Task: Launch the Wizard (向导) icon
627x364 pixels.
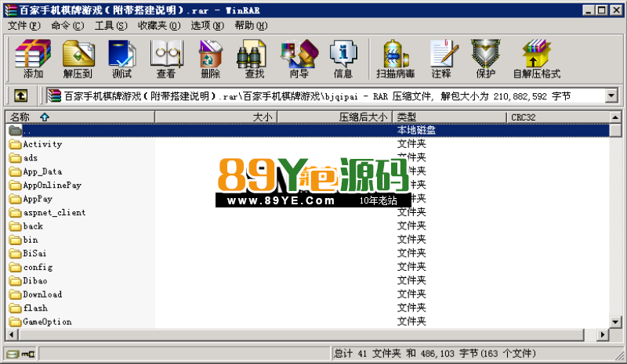Action: pos(299,59)
